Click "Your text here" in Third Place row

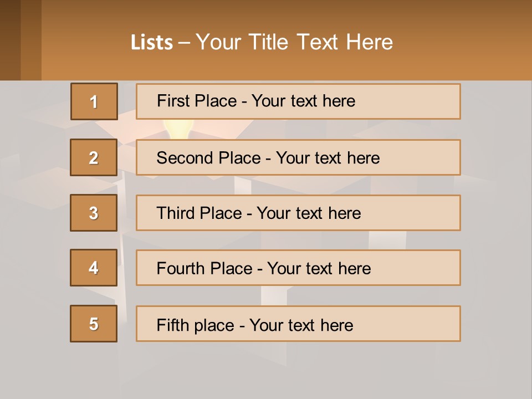(309, 213)
